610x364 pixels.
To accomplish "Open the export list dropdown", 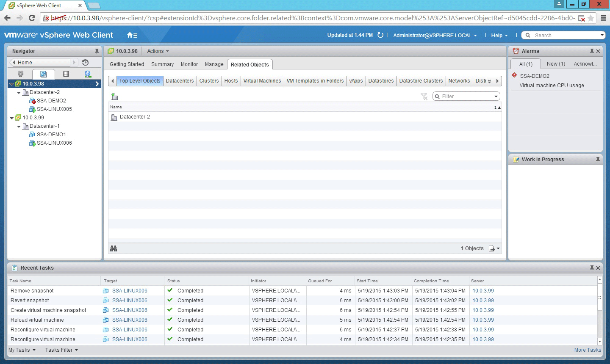I will (x=494, y=248).
